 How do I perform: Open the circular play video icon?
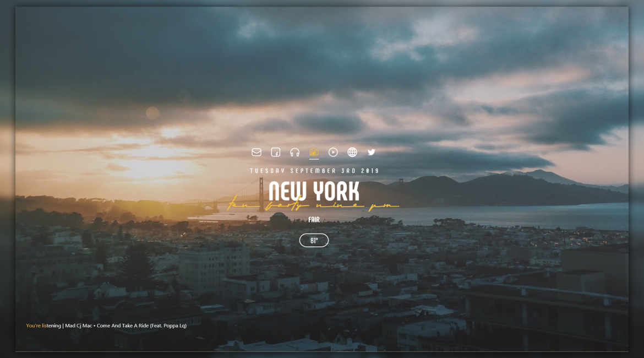333,152
